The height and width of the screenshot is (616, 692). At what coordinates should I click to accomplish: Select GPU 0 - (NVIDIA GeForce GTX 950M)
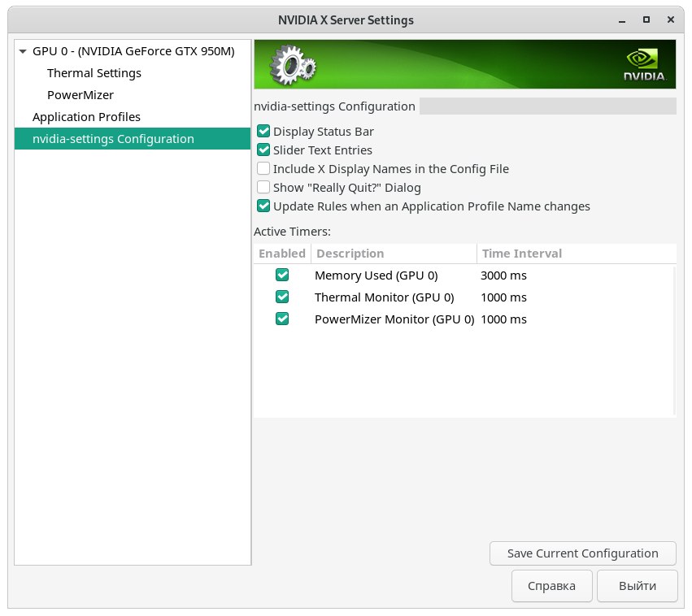click(133, 51)
